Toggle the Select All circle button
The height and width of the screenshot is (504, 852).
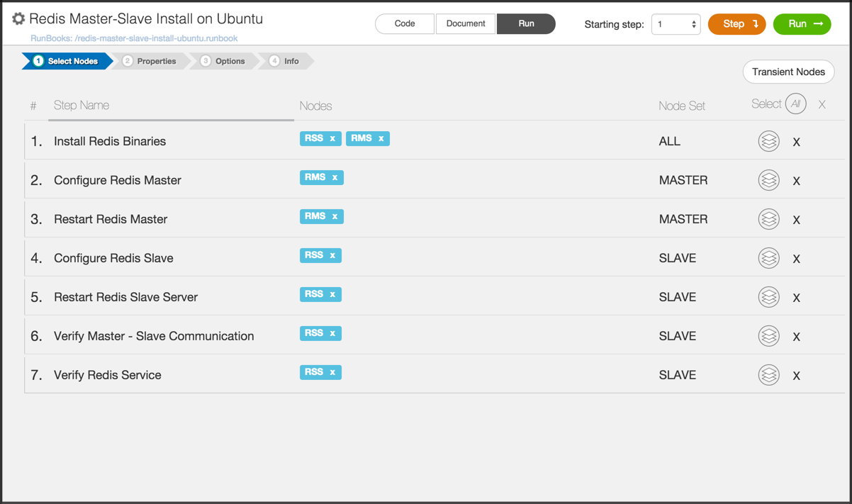pos(795,104)
